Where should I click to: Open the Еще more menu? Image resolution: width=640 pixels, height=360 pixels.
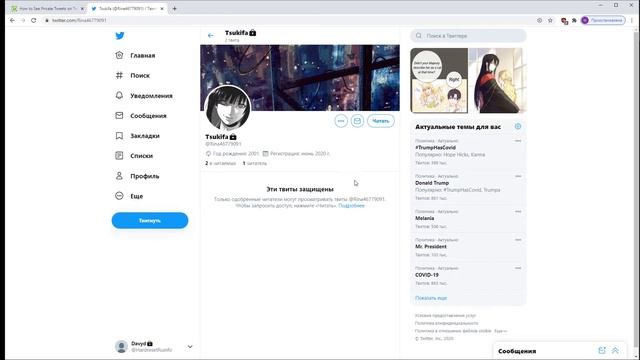coord(137,196)
